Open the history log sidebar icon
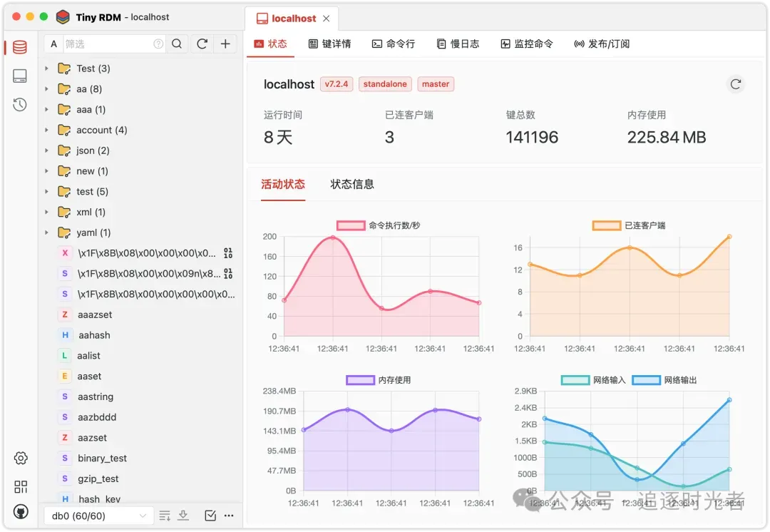Image resolution: width=770 pixels, height=532 pixels. [20, 105]
